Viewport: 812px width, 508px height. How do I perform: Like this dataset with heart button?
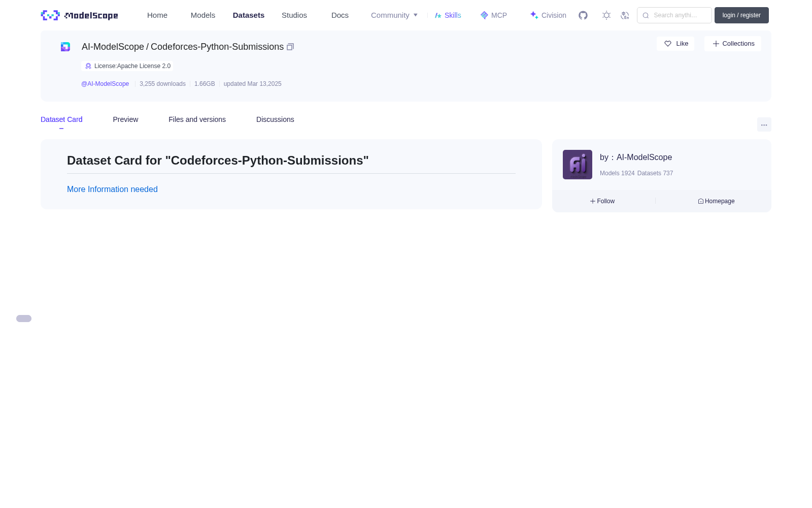(x=675, y=44)
